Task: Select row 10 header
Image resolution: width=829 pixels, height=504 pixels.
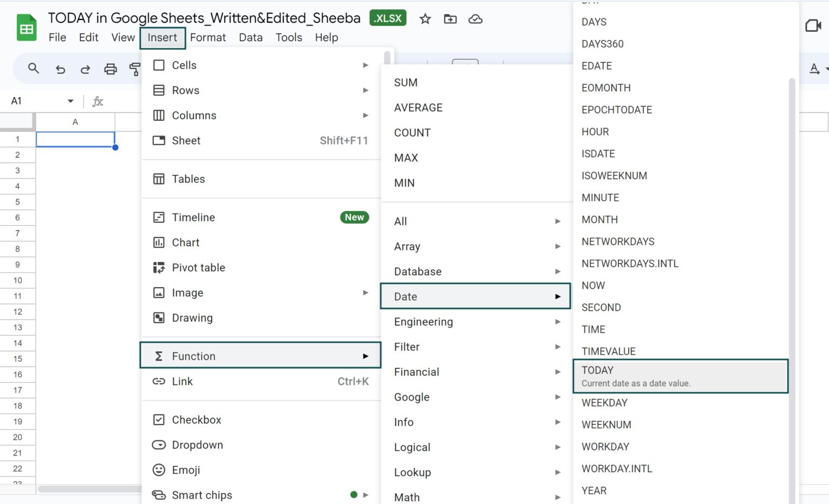Action: [x=18, y=280]
